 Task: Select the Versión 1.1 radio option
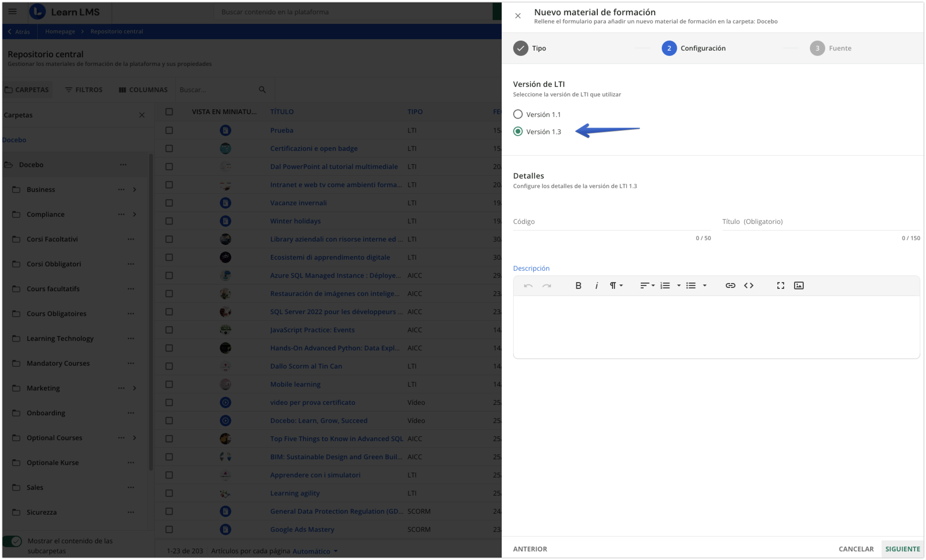tap(517, 114)
